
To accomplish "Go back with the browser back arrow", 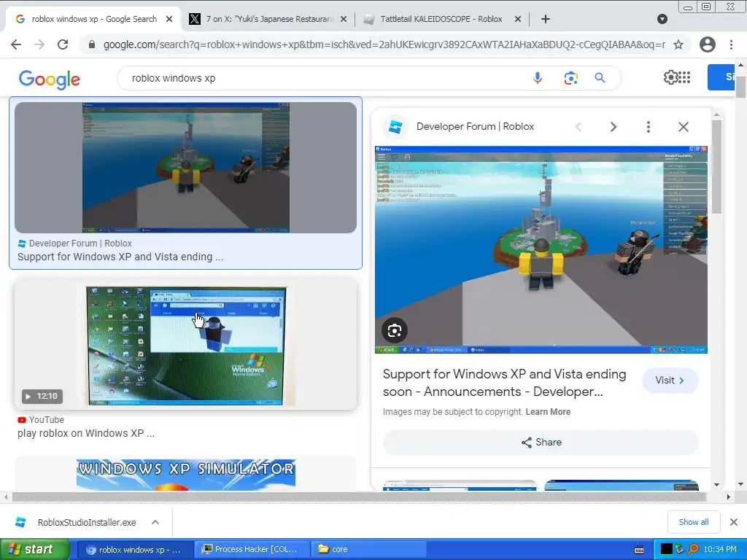I will [x=16, y=44].
